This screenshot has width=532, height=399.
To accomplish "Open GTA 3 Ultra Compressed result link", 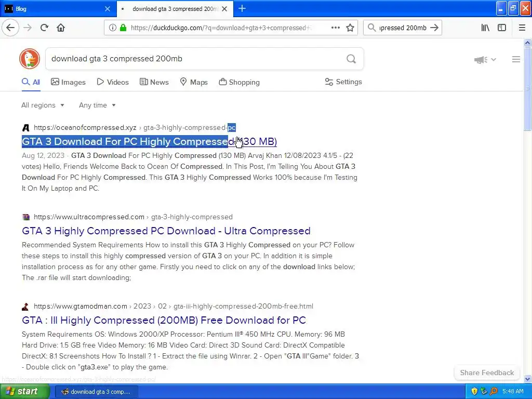I will (x=166, y=231).
